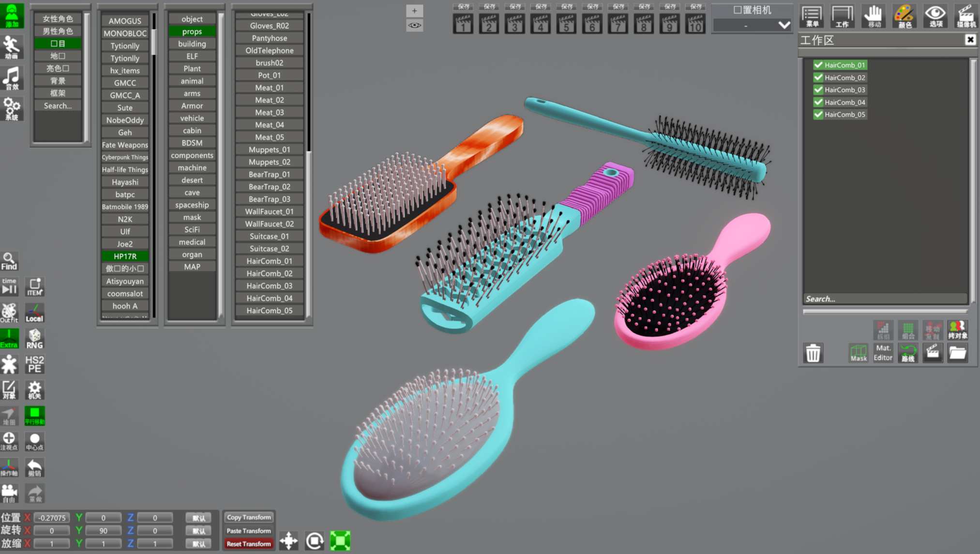Add HairComb_02 from the item list

270,273
